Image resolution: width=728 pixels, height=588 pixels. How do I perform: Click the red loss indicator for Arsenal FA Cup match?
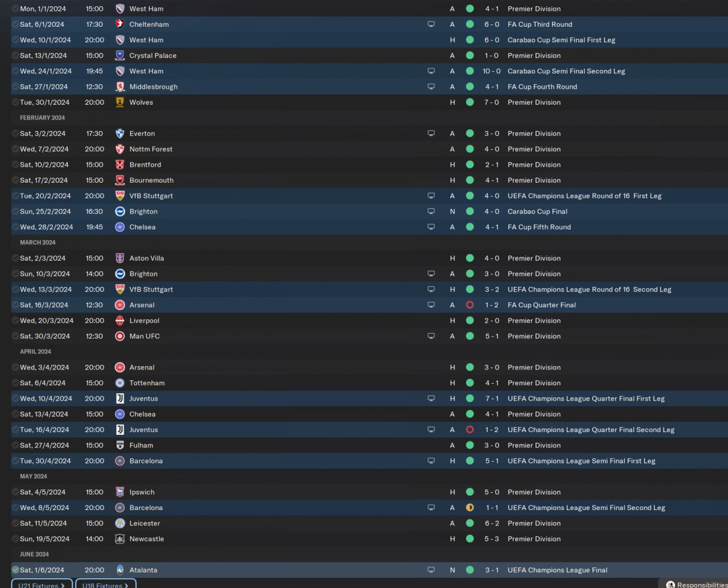point(470,305)
